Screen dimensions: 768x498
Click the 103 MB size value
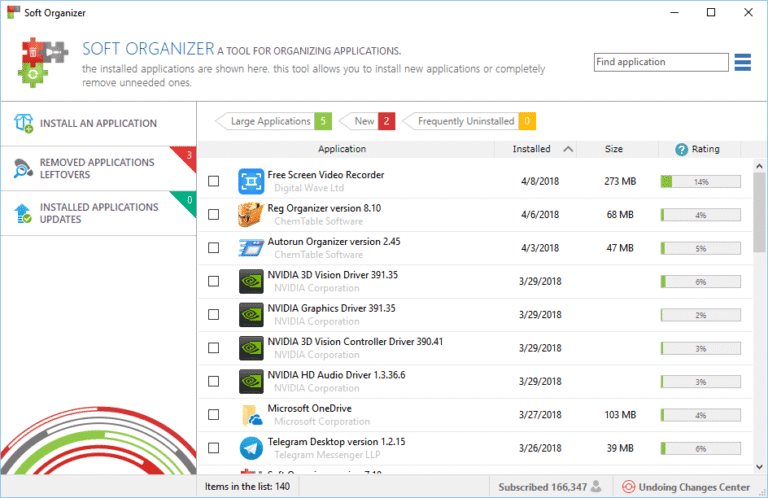point(620,415)
